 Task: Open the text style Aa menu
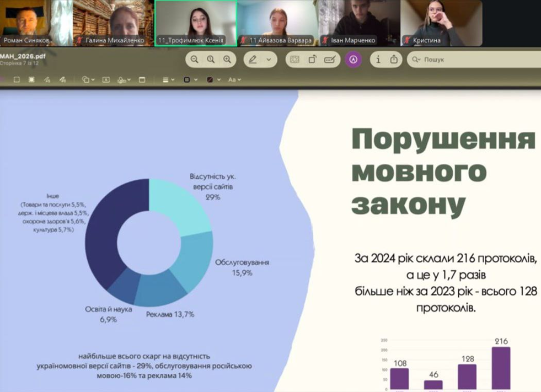click(x=234, y=80)
